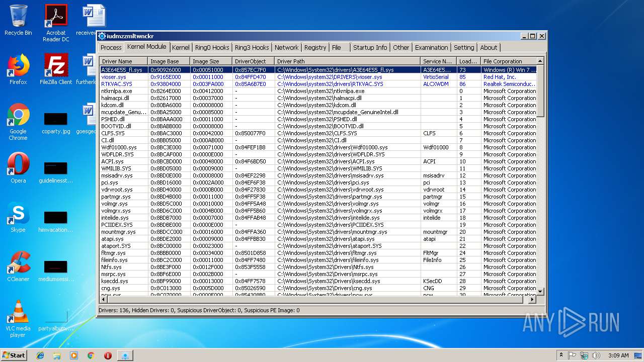Click the iudmzzmltwnckr taskbar app button
Viewport: 644px width, 362px height.
point(125,355)
